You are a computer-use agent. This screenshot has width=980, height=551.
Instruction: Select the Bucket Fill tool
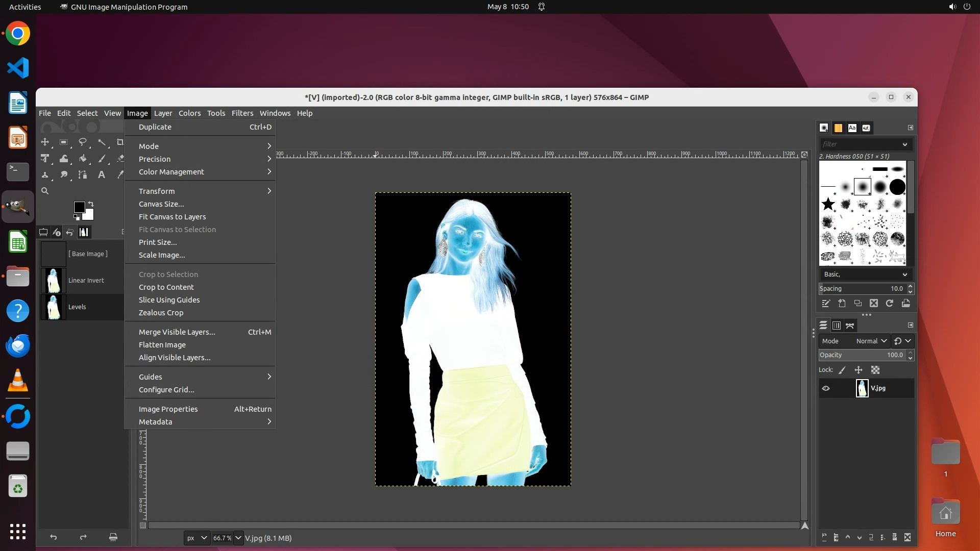[x=83, y=159]
